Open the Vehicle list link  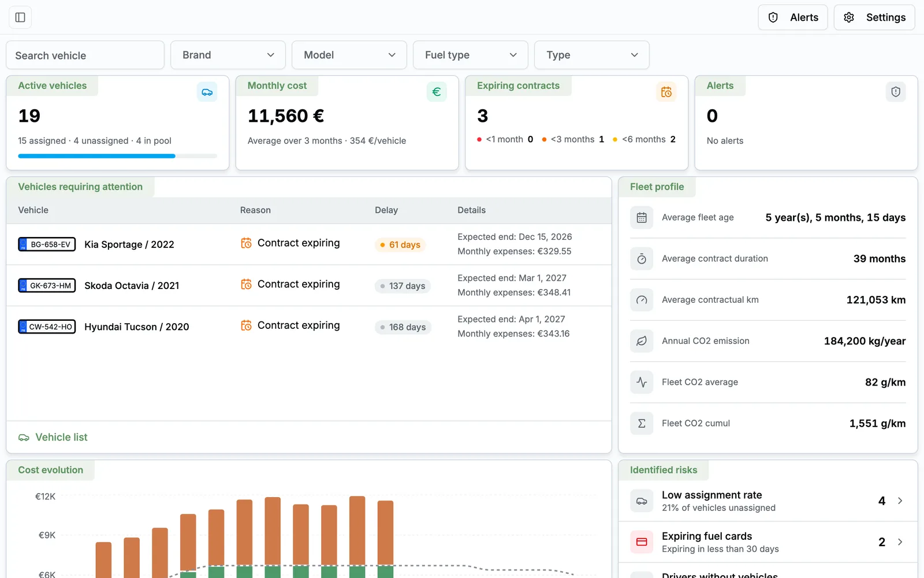53,438
